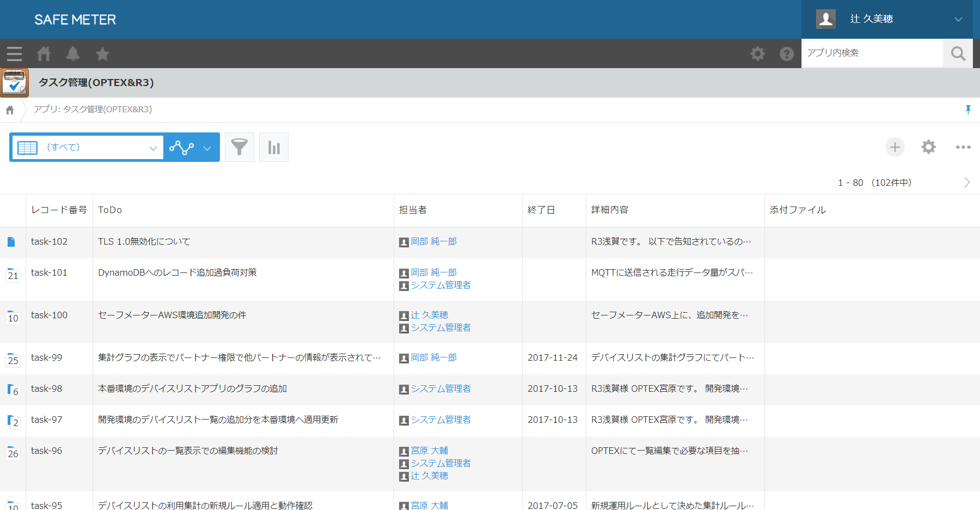Open record detail icon for task-101
This screenshot has width=980, height=510.
coord(13,274)
